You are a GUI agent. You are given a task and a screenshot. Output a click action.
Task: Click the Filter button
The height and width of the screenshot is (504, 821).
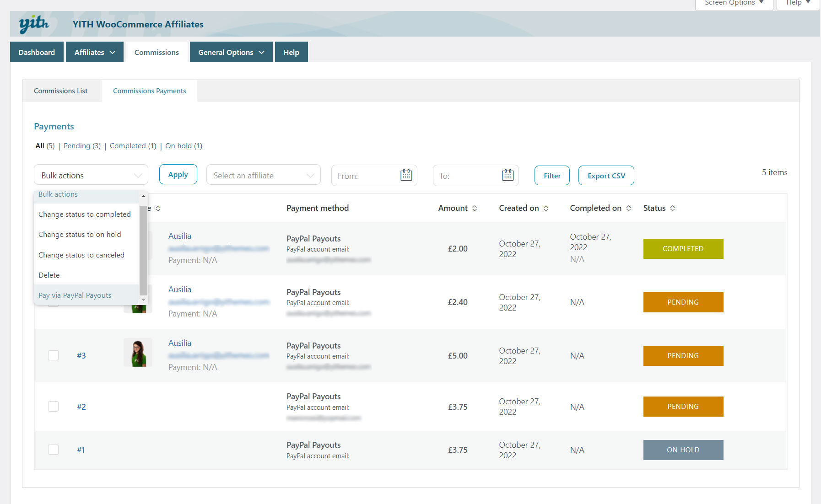[552, 176]
